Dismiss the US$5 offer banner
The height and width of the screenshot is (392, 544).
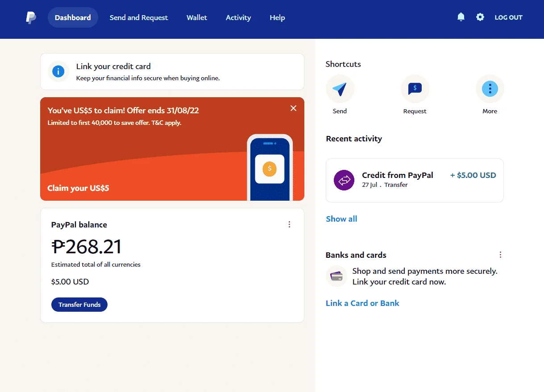pos(293,108)
